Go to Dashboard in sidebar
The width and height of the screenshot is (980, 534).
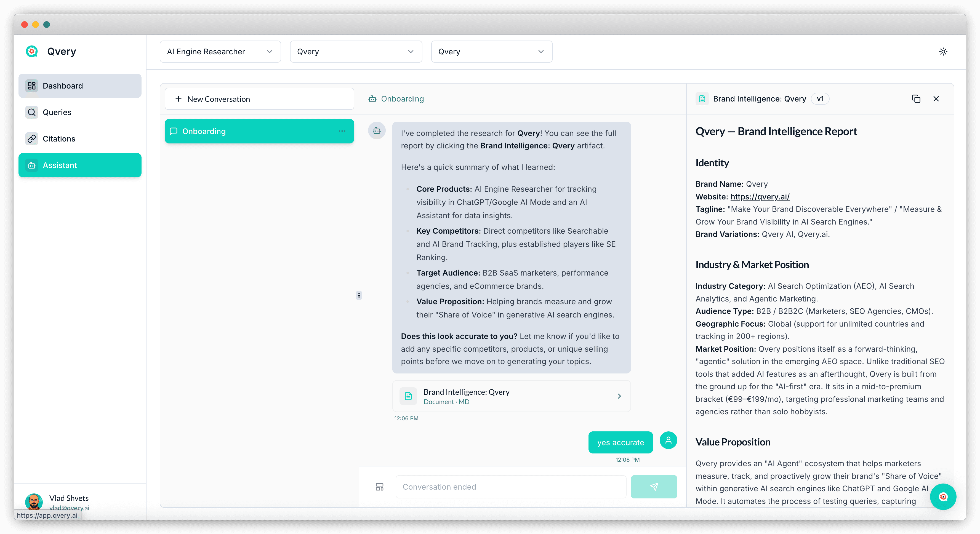80,86
